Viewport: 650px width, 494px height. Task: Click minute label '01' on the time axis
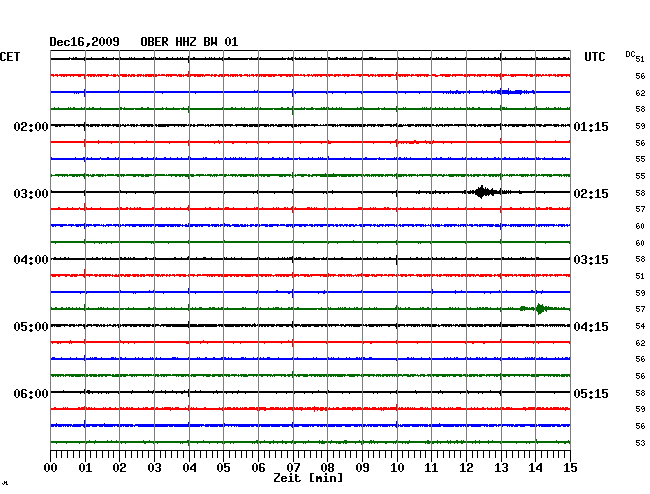(85, 467)
